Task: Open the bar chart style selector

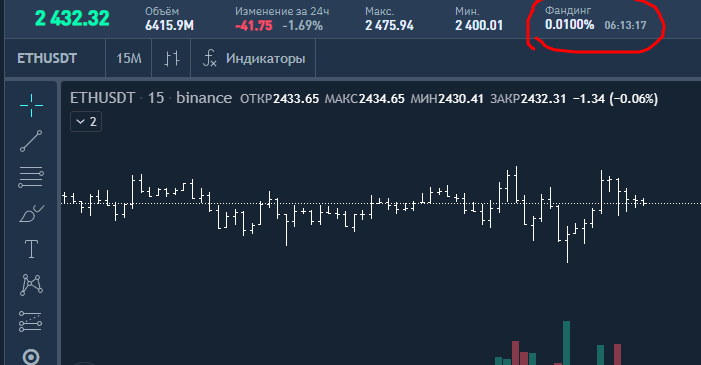Action: point(172,58)
